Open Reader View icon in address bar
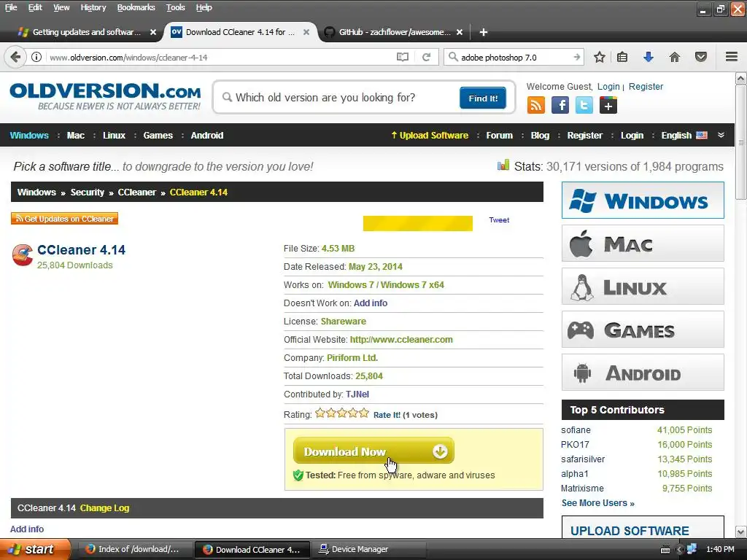747x560 pixels. (403, 57)
